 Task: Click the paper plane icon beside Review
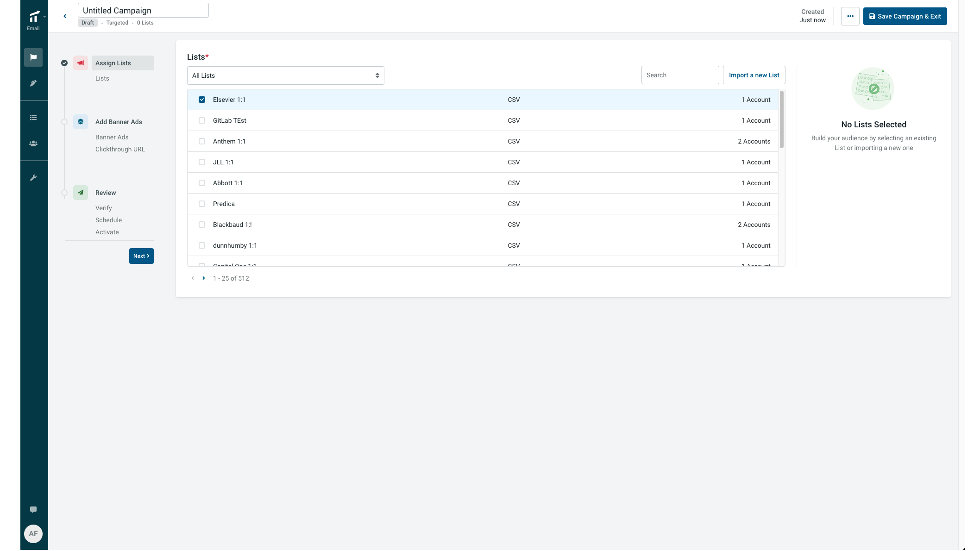coord(81,193)
